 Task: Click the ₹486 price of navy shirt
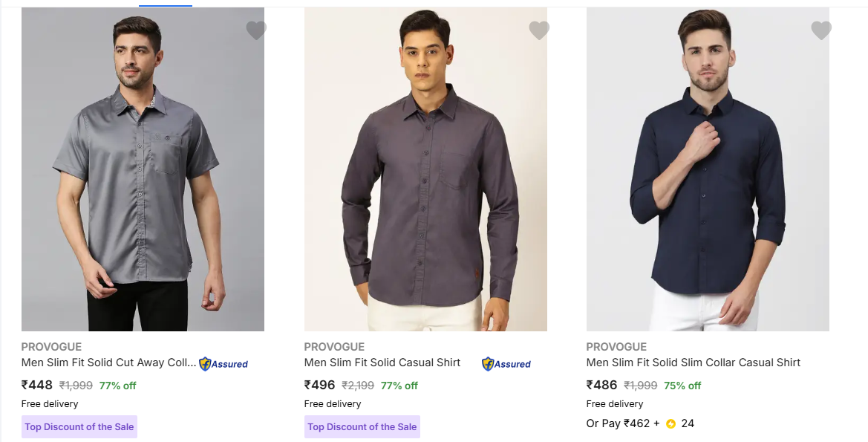(x=602, y=386)
